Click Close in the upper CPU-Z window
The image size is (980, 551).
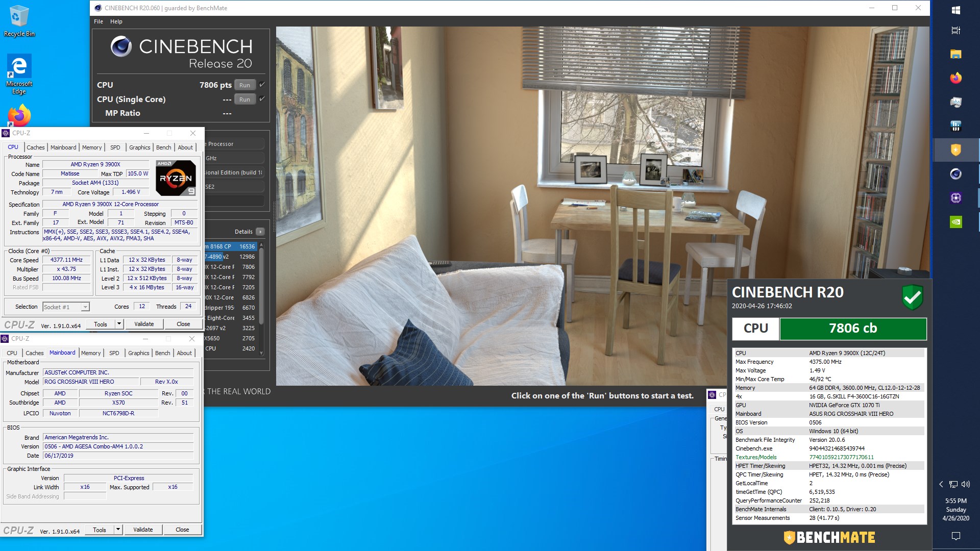coord(183,324)
